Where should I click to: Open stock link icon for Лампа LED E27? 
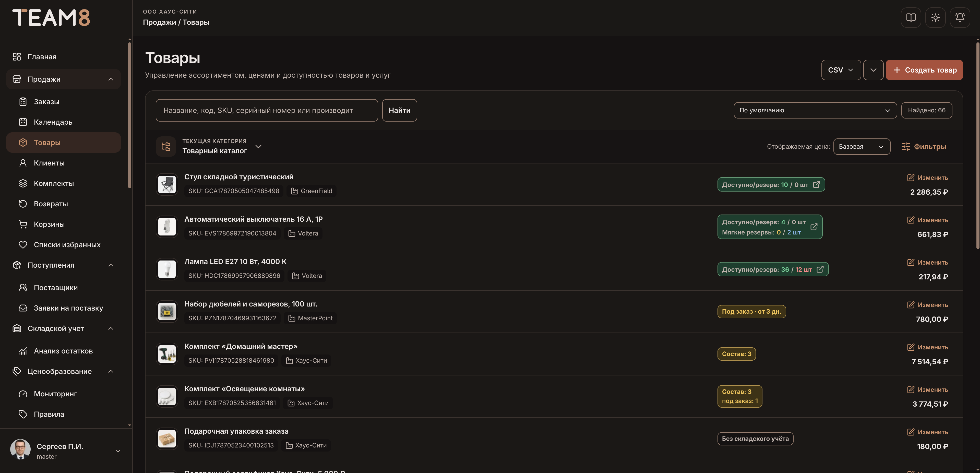[820, 269]
